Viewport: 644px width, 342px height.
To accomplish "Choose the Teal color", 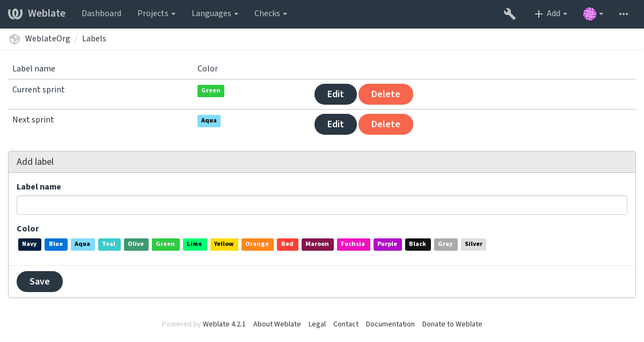I will 109,244.
